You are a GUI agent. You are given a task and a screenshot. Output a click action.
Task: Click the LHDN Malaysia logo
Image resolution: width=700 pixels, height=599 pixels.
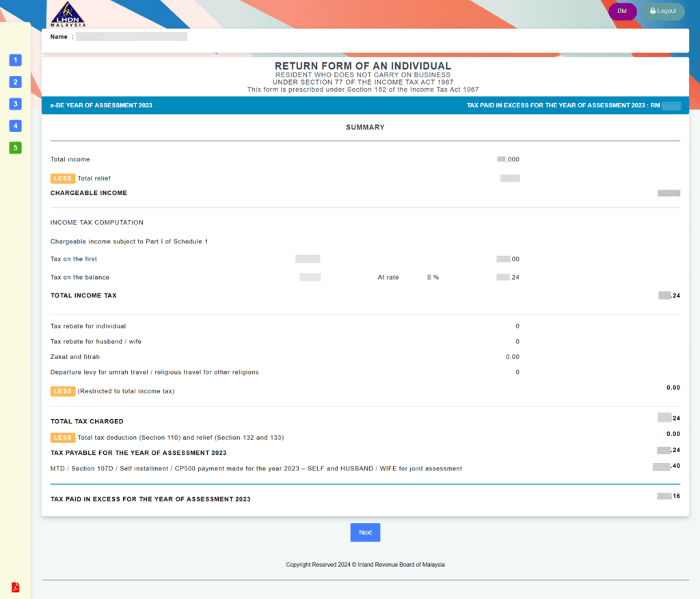67,14
